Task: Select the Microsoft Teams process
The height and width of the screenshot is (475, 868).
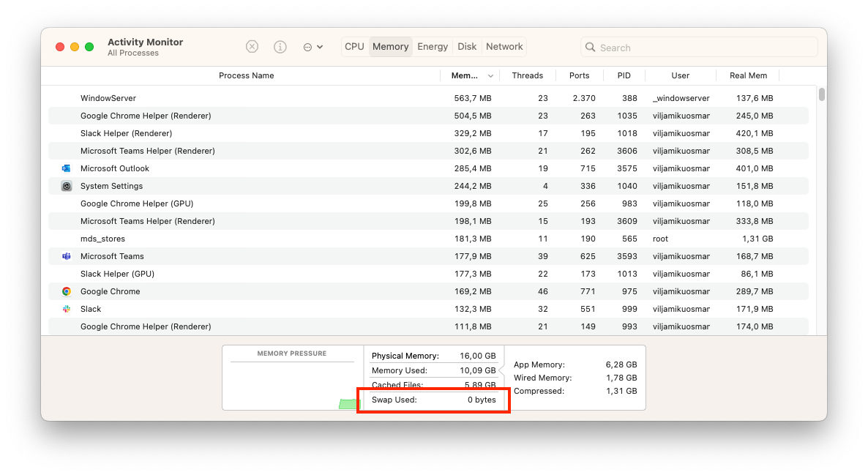Action: (428, 256)
